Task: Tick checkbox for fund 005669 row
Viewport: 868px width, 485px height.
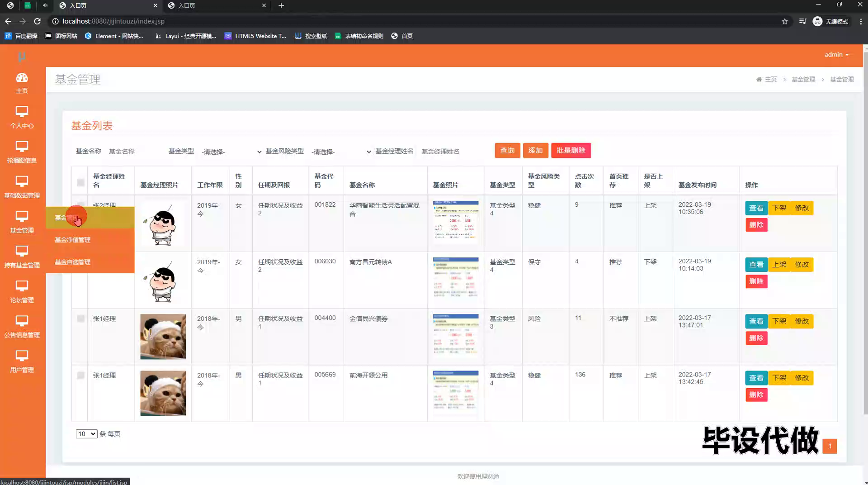Action: tap(80, 375)
